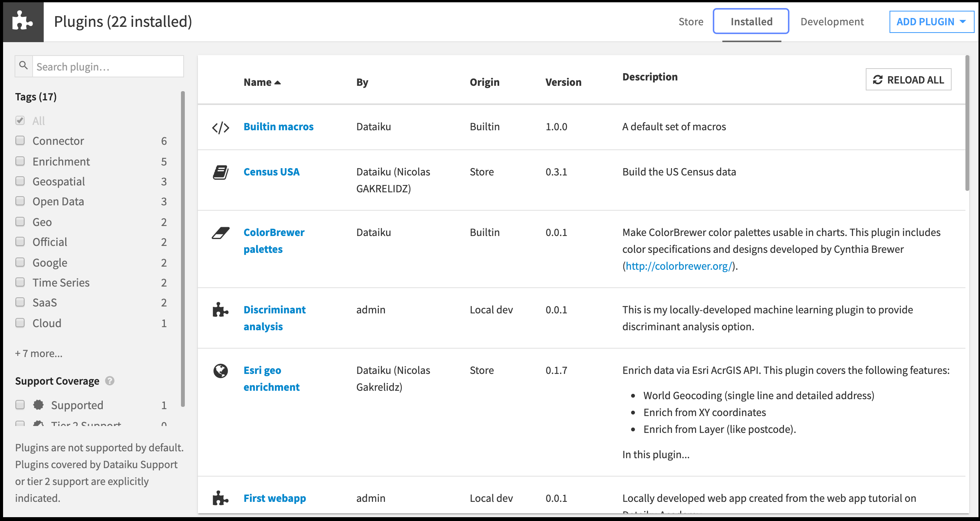Click version 1.0.0 in Builtin macros row
Viewport: 980px width, 521px height.
tap(556, 127)
